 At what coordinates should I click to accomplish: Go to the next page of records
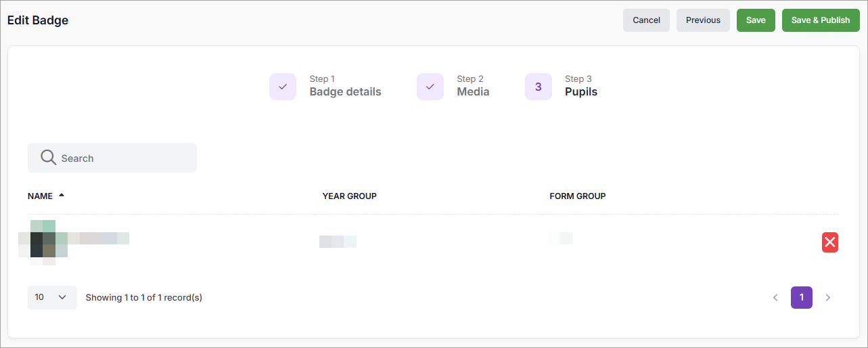(x=827, y=297)
